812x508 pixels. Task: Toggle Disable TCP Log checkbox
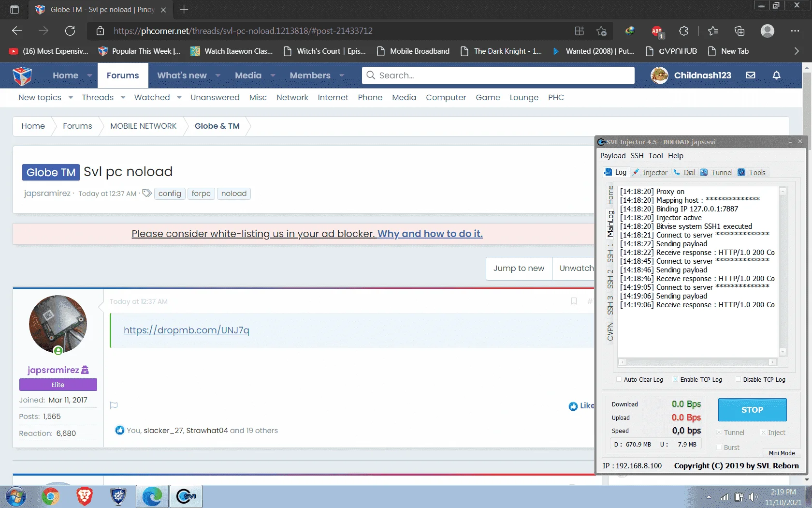(738, 379)
